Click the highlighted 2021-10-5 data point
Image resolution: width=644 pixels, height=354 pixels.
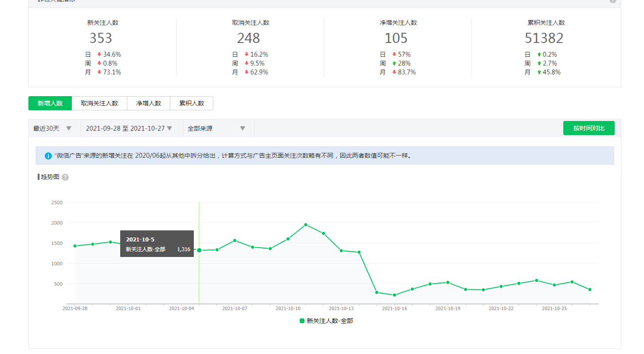pyautogui.click(x=199, y=250)
